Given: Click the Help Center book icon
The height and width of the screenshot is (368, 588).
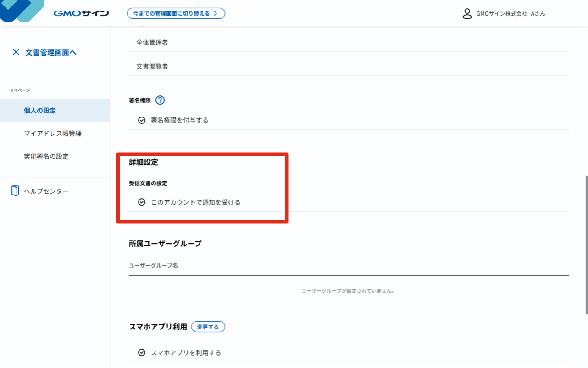Looking at the screenshot, I should (15, 191).
